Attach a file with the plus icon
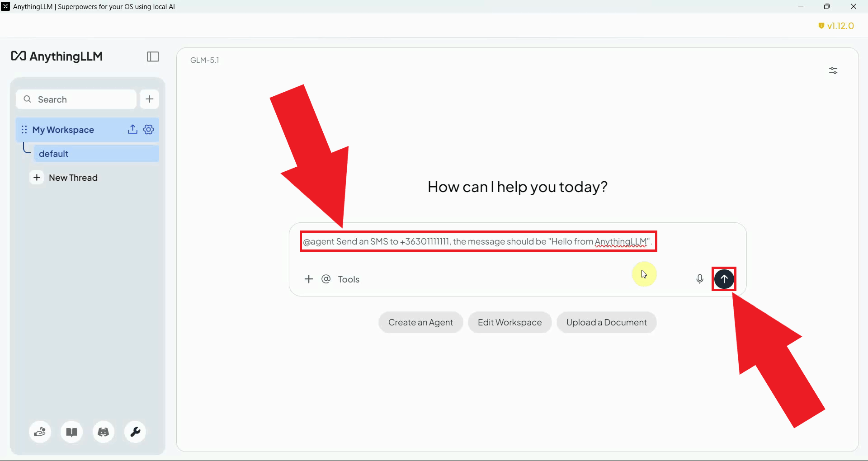Image resolution: width=868 pixels, height=461 pixels. (x=309, y=279)
